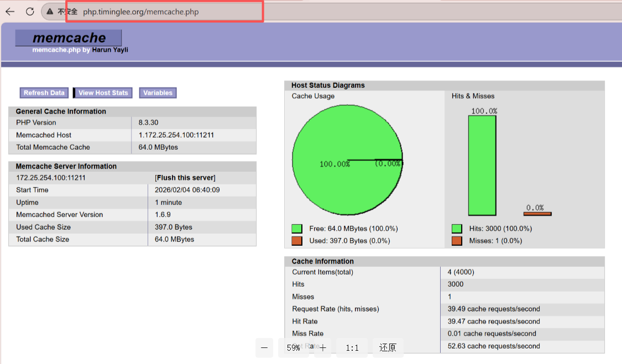Click Current Items value 4 (4000)
Viewport: 622px width, 364px height.
pos(461,272)
